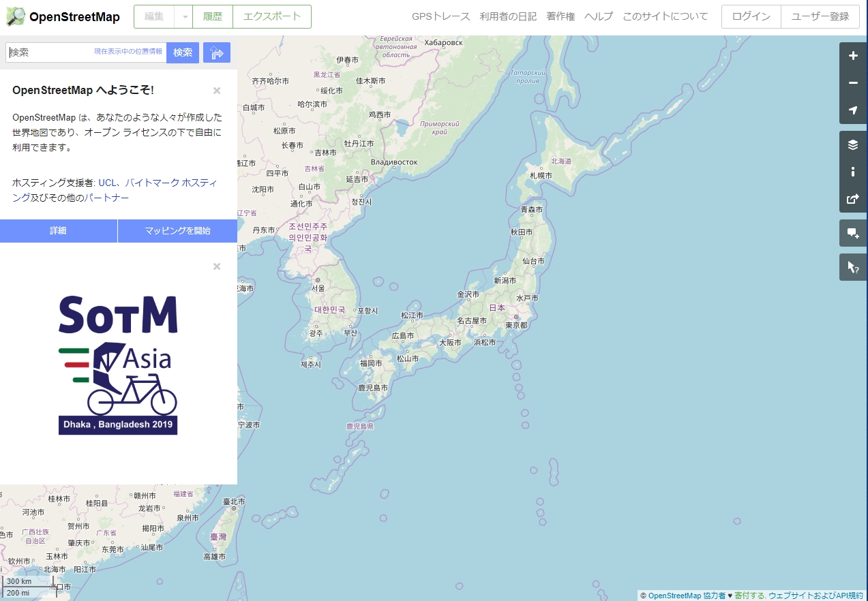Close the SotM Asia banner

pos(217,266)
